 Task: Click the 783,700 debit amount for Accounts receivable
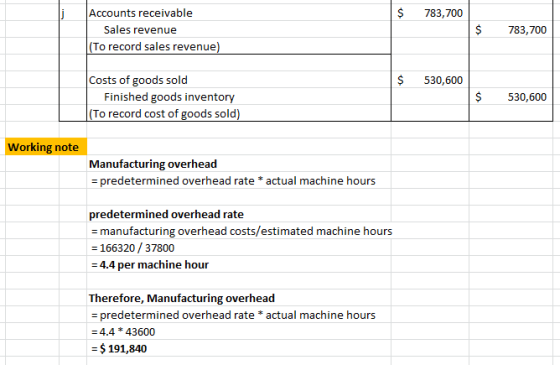click(430, 13)
